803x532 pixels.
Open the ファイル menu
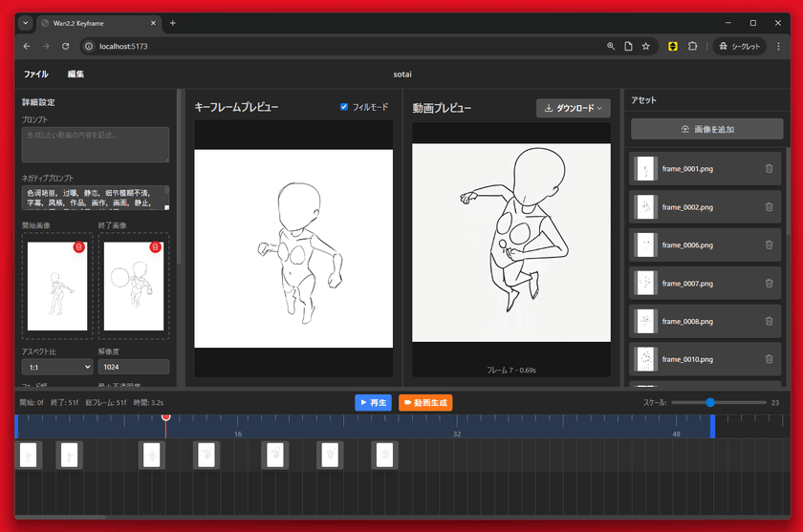coord(35,74)
